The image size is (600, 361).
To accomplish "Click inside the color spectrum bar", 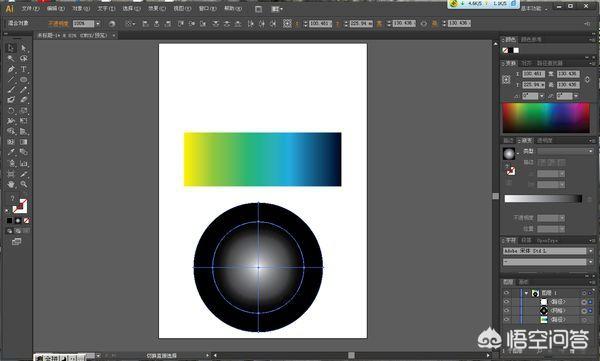I will pyautogui.click(x=546, y=118).
